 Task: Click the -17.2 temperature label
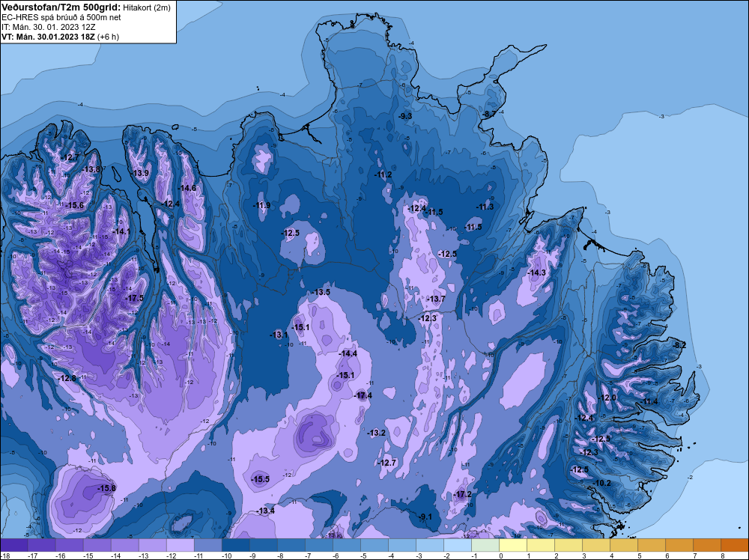click(462, 494)
